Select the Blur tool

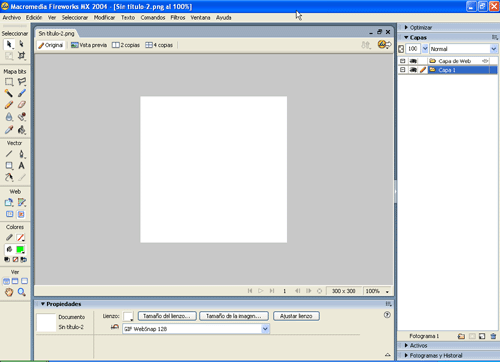pyautogui.click(x=9, y=117)
